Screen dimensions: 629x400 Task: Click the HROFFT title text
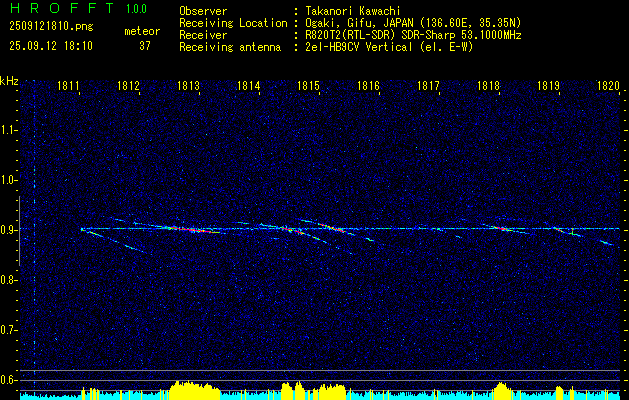(x=61, y=8)
